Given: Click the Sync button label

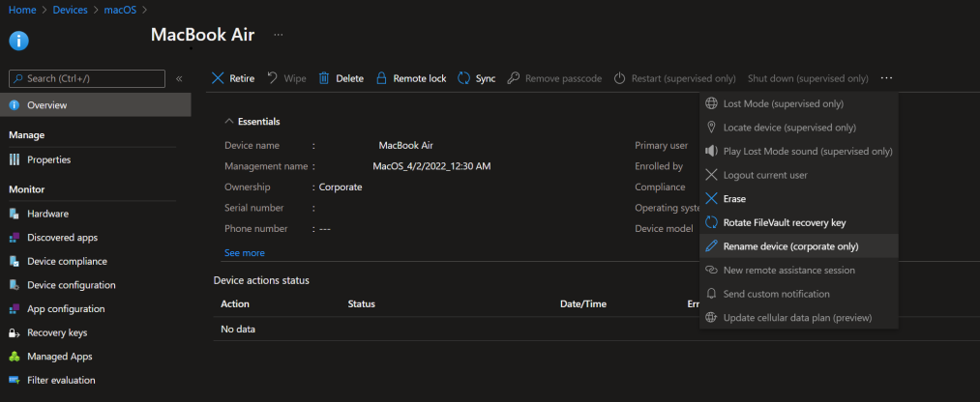Looking at the screenshot, I should click(x=486, y=78).
